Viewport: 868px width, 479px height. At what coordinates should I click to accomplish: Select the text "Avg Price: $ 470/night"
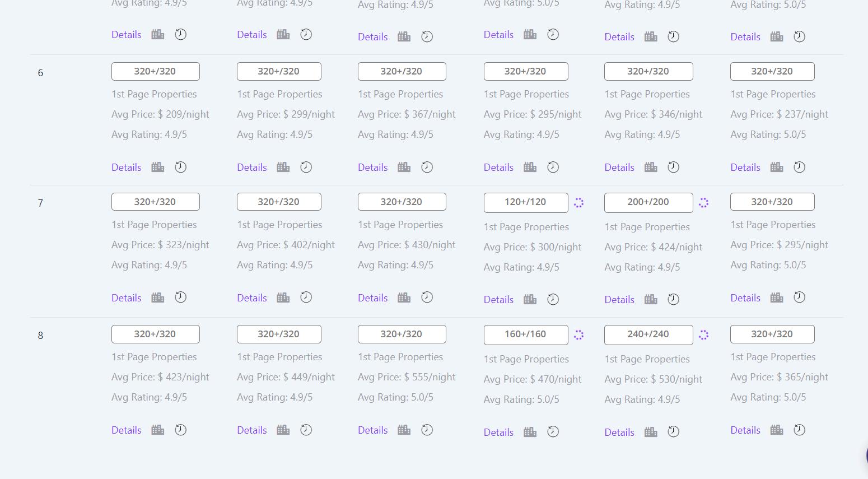click(533, 379)
